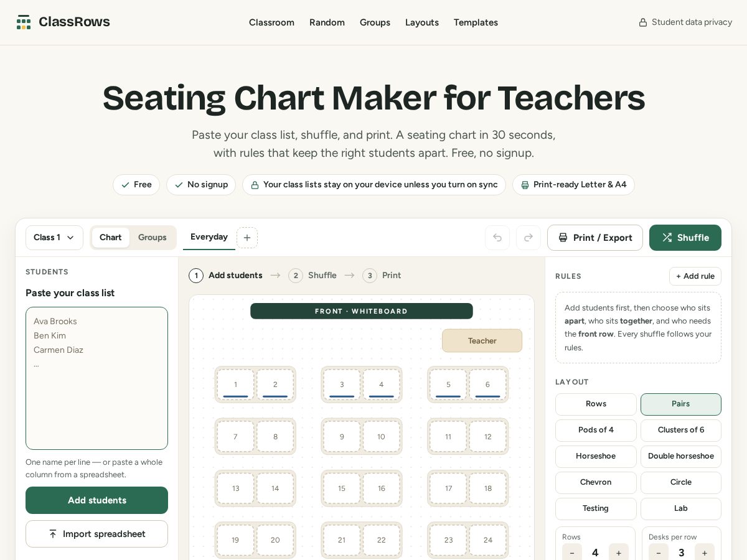Screen dimensions: 747x560
Task: Decrease Desks per row with minus
Action: click(659, 553)
